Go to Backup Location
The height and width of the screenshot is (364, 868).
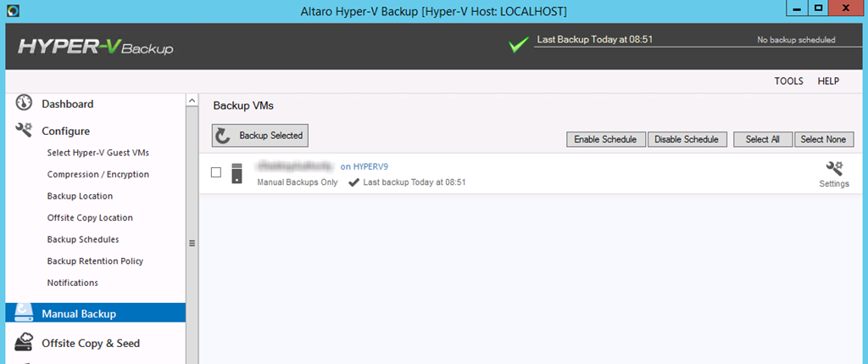click(80, 195)
